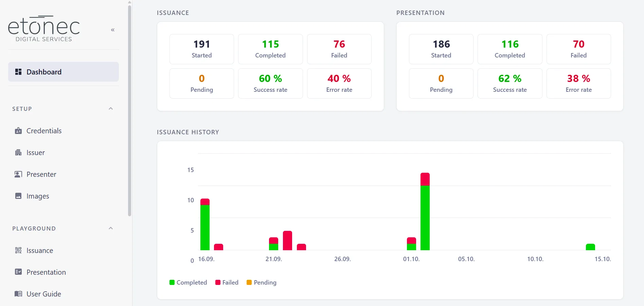Open the Playground Issuance page
644x306 pixels.
64,251
